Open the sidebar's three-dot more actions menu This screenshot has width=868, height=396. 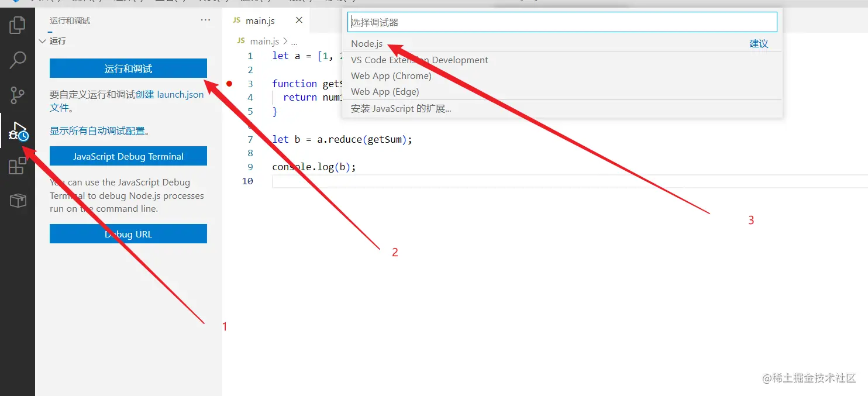[x=205, y=20]
